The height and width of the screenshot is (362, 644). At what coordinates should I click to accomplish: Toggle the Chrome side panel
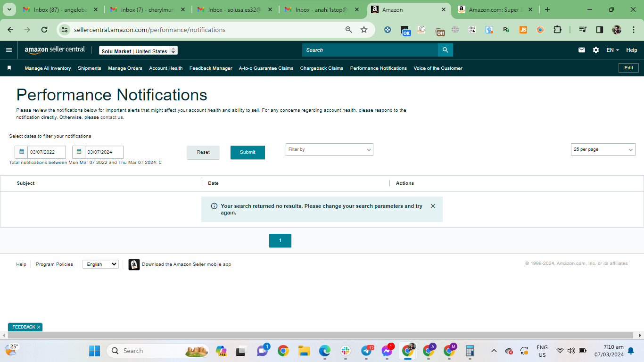[x=600, y=30]
